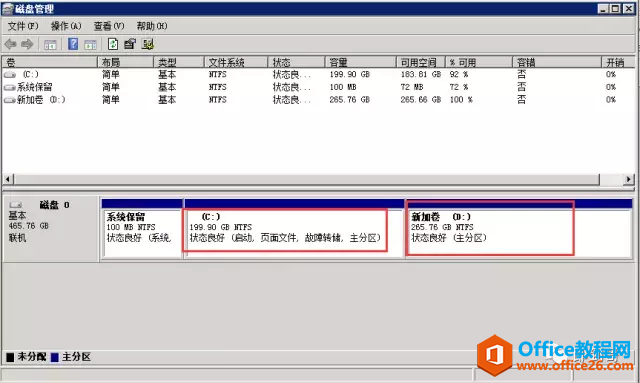The width and height of the screenshot is (640, 383).
Task: Select the 系统保留 100 MB partition block
Action: (142, 228)
